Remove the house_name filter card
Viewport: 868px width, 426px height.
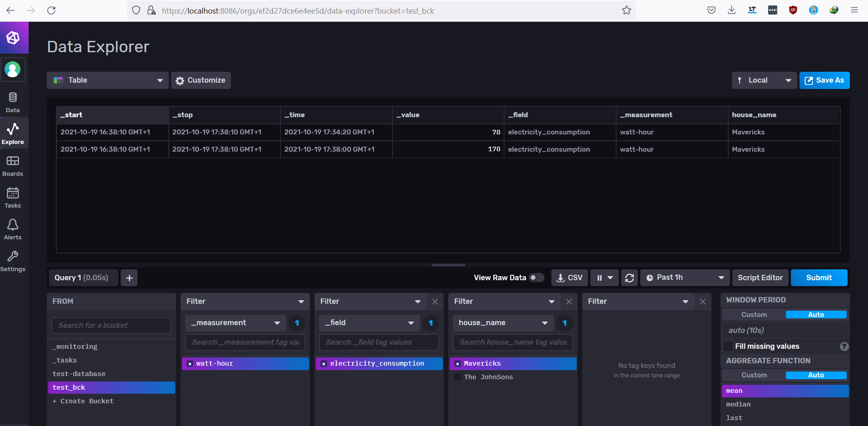click(x=569, y=302)
